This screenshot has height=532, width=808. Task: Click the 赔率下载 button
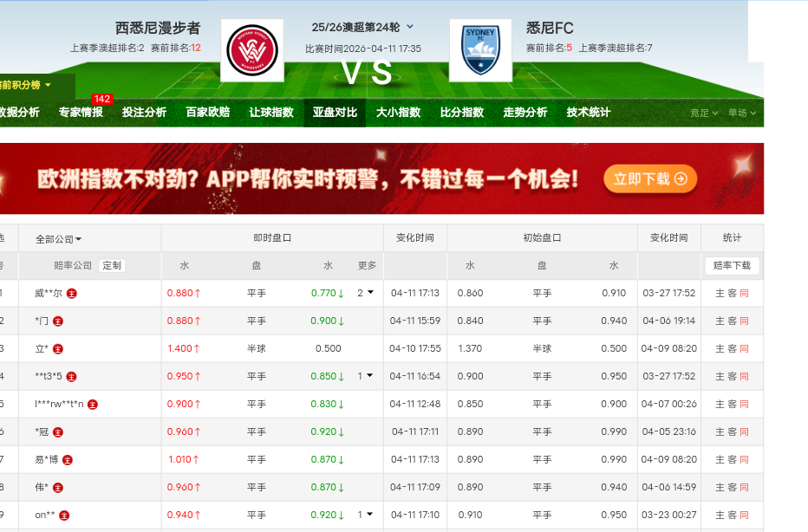tap(732, 266)
